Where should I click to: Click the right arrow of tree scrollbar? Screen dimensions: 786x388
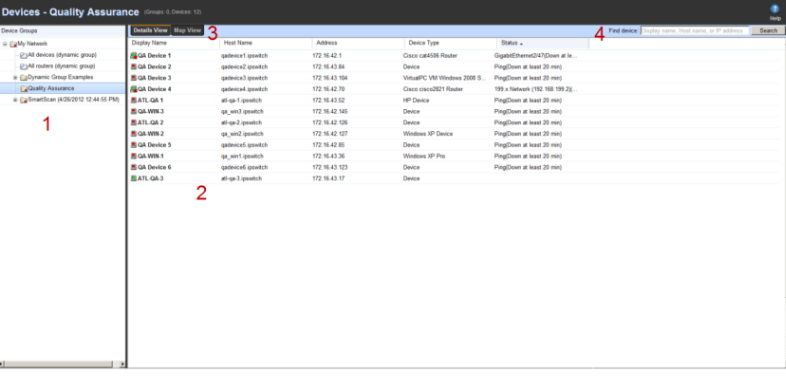[x=123, y=364]
